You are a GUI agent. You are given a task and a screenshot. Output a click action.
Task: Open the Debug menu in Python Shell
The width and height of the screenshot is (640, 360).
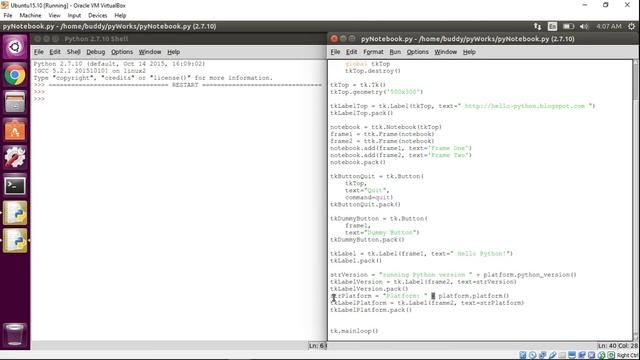tap(96, 52)
